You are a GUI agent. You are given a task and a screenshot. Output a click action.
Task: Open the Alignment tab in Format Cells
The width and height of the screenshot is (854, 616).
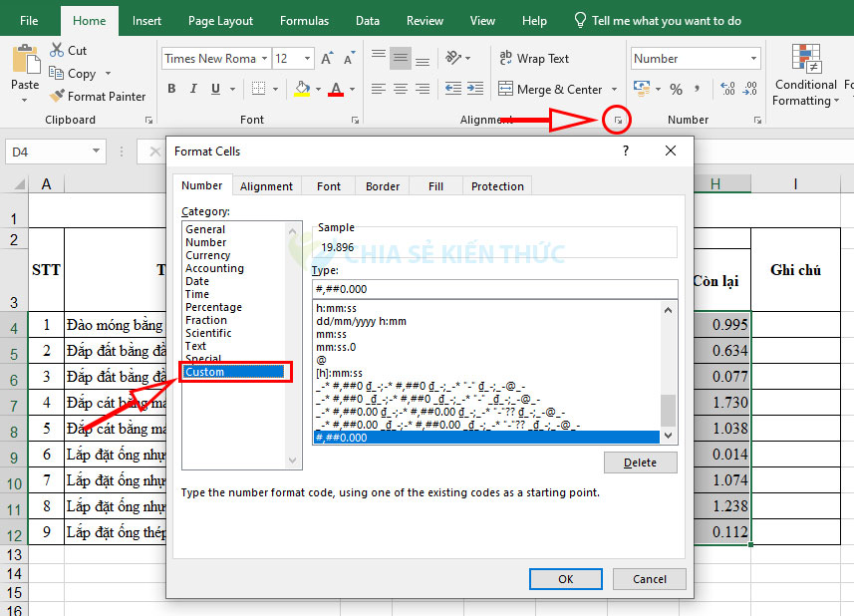click(x=266, y=185)
